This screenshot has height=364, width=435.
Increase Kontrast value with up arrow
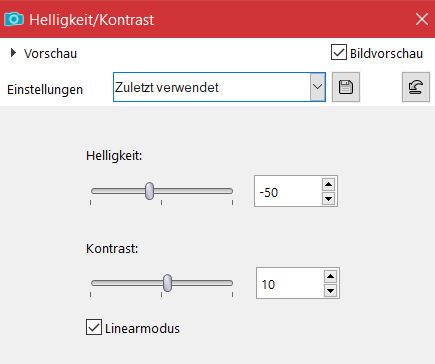(330, 276)
